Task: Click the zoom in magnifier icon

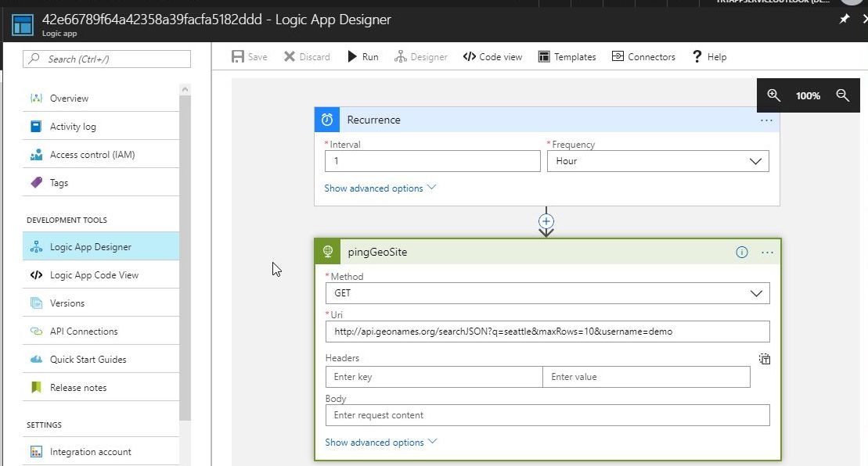Action: [x=773, y=95]
